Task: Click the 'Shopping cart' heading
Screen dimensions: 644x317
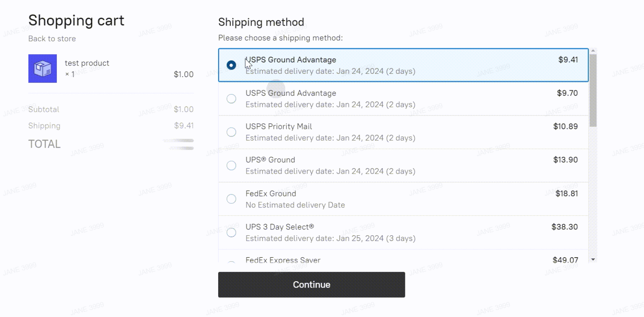Action: (76, 20)
